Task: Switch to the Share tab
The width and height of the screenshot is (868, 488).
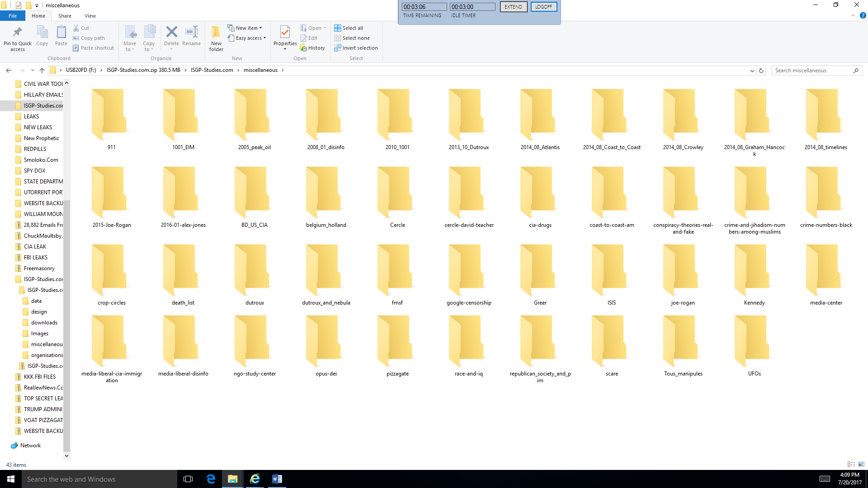Action: [65, 16]
